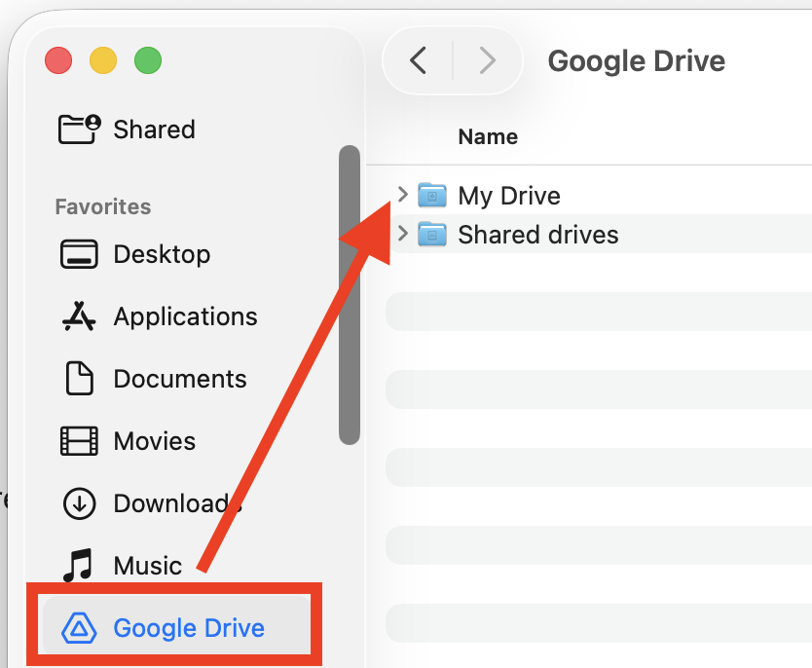Viewport: 812px width, 668px height.
Task: Click the Shared folder icon
Action: [79, 130]
